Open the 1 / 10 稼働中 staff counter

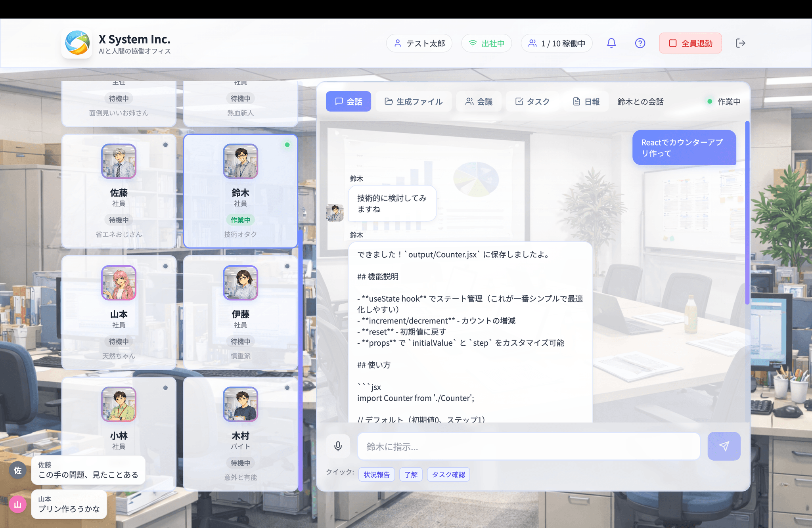click(557, 43)
